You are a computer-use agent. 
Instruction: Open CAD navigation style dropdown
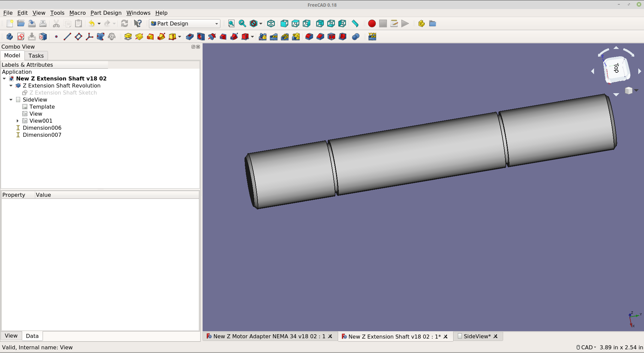tap(586, 347)
